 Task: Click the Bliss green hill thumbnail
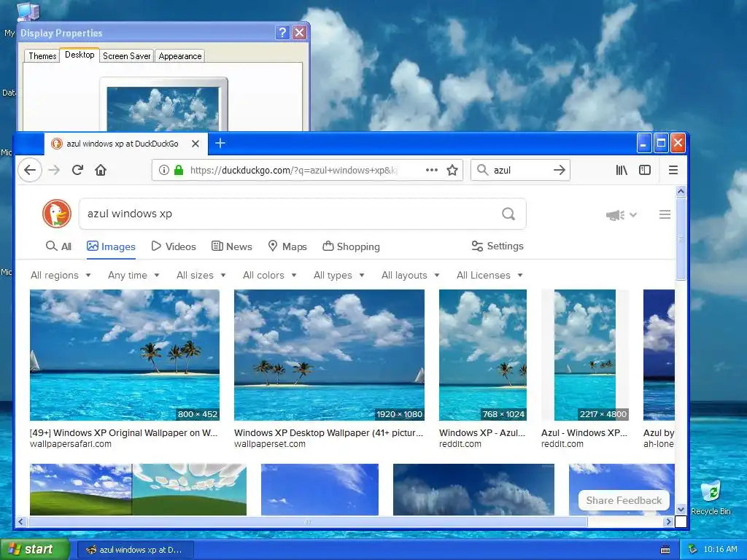point(138,489)
